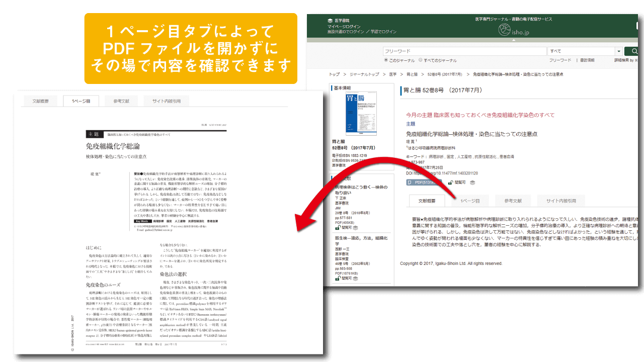
Task: Click the PDF(5131KB) download button
Action: click(424, 182)
